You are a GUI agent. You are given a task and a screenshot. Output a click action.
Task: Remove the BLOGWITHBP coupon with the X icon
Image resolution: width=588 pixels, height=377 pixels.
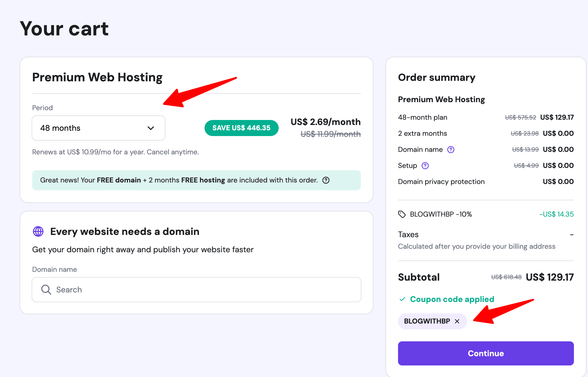pos(457,321)
